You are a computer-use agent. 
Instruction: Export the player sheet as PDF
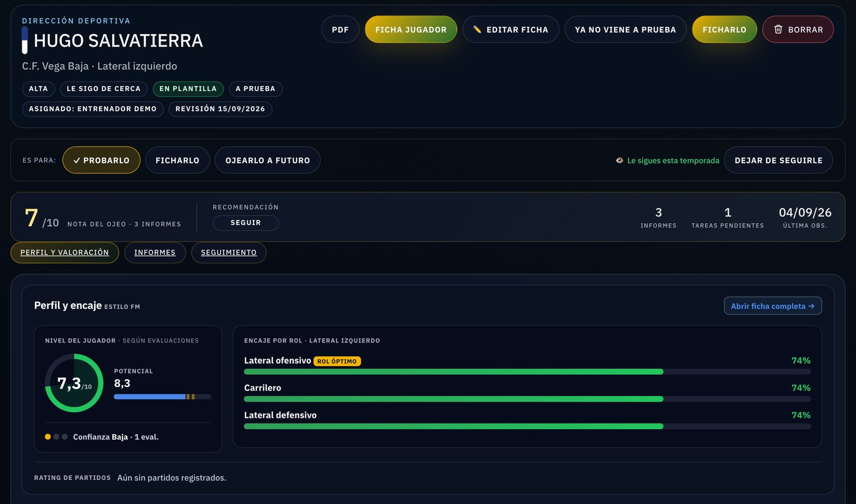click(340, 29)
